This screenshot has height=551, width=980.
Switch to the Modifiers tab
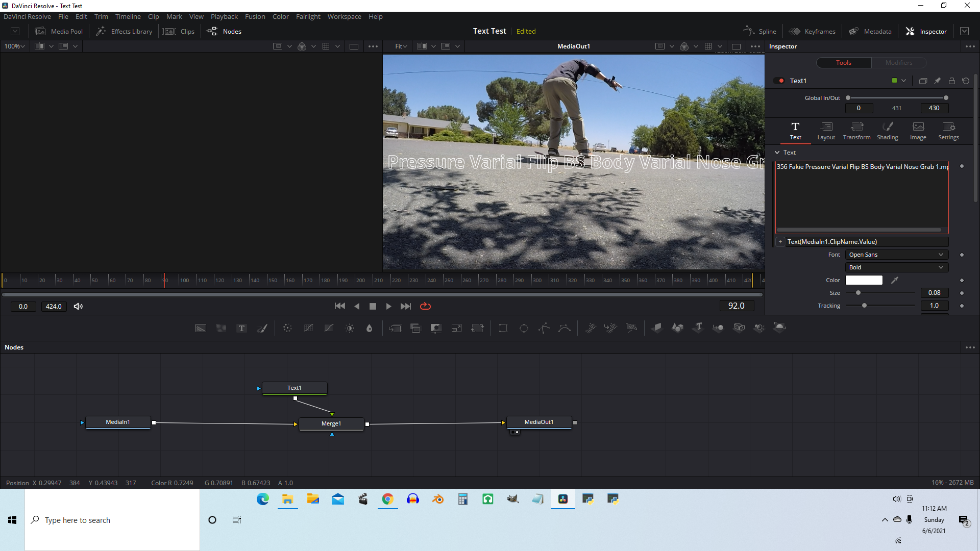click(898, 63)
